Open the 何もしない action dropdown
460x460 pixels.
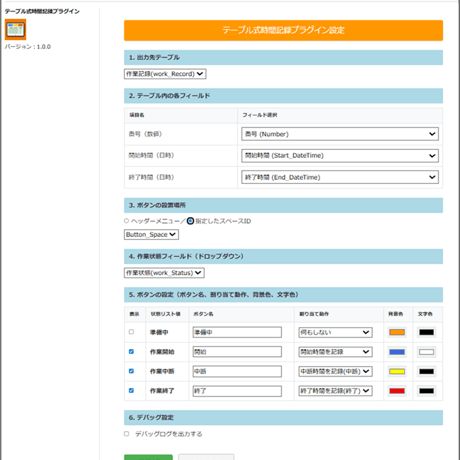335,332
